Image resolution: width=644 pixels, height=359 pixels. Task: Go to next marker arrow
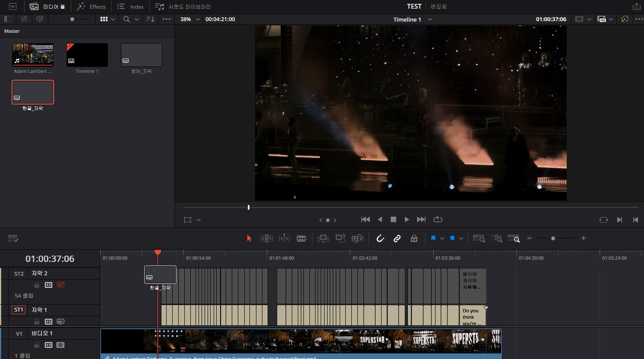[x=335, y=220]
